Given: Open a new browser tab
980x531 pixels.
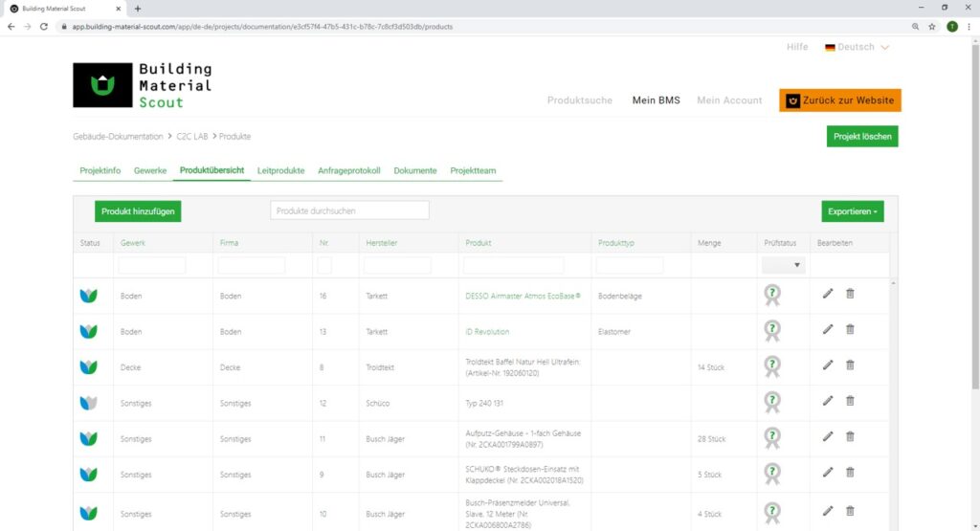Looking at the screenshot, I should pyautogui.click(x=138, y=9).
